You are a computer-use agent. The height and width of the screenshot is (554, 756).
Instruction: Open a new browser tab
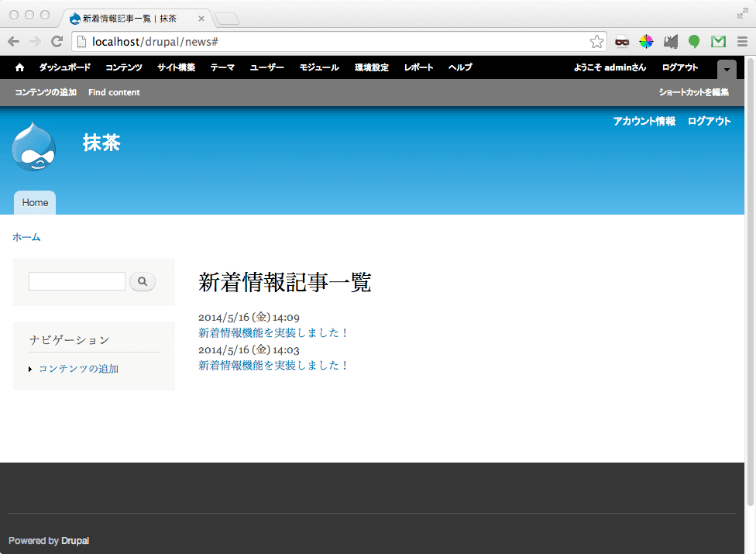pyautogui.click(x=227, y=19)
